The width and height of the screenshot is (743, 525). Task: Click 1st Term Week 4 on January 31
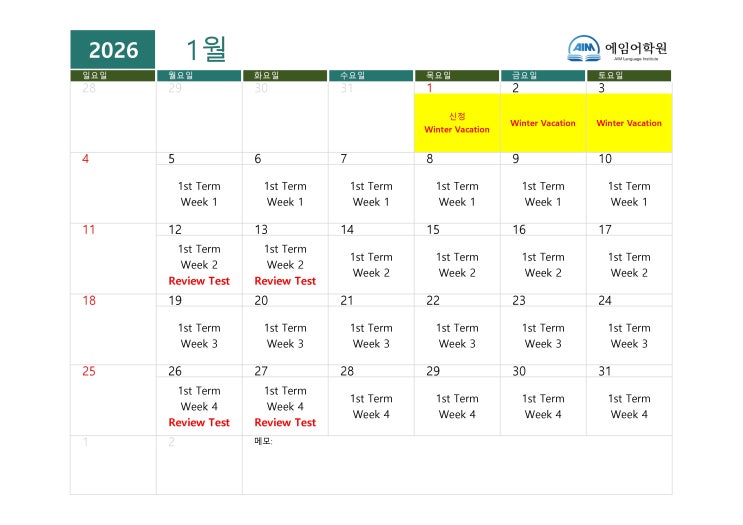629,406
